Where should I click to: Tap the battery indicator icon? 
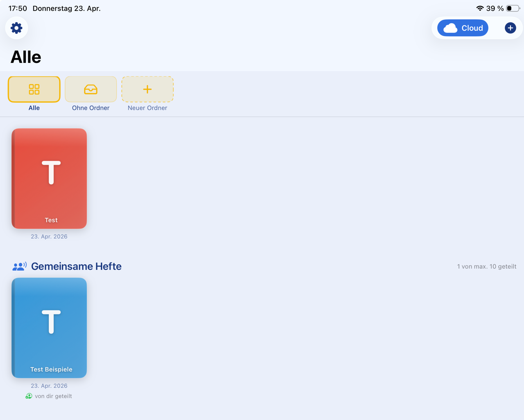513,8
